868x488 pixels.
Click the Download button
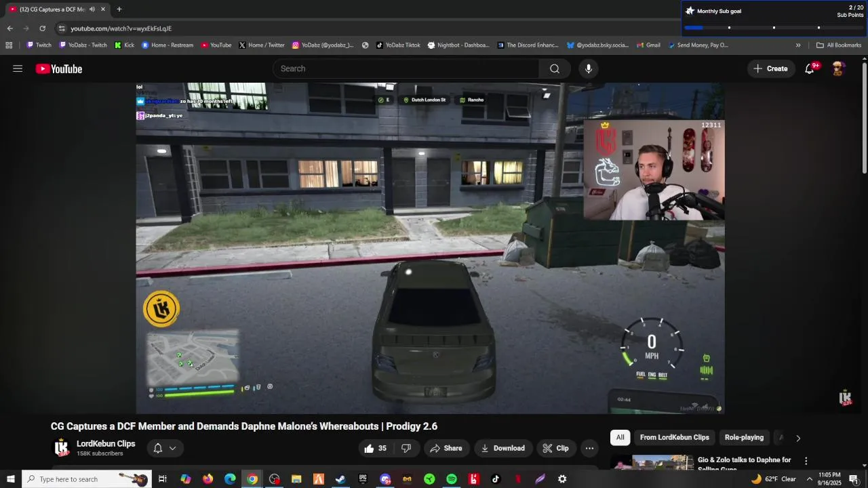pyautogui.click(x=502, y=448)
